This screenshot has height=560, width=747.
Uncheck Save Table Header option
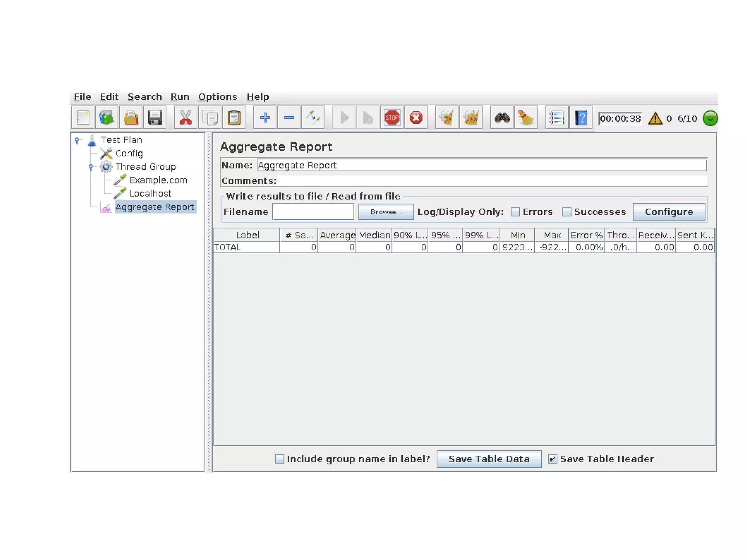[553, 459]
